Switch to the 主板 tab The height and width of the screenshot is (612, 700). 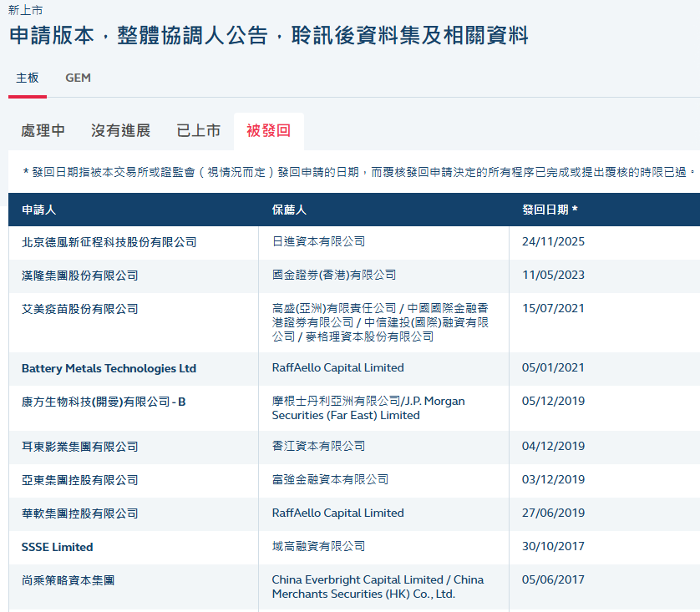point(28,78)
